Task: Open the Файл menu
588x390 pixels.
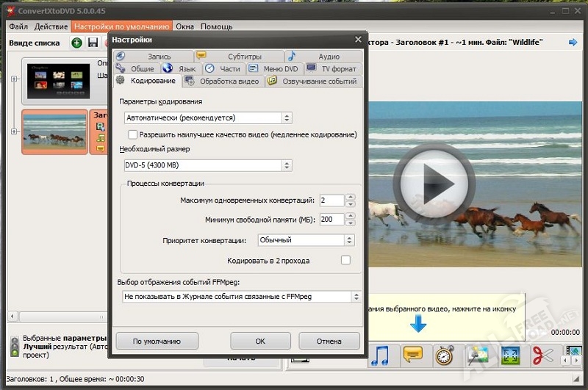Action: tap(18, 26)
